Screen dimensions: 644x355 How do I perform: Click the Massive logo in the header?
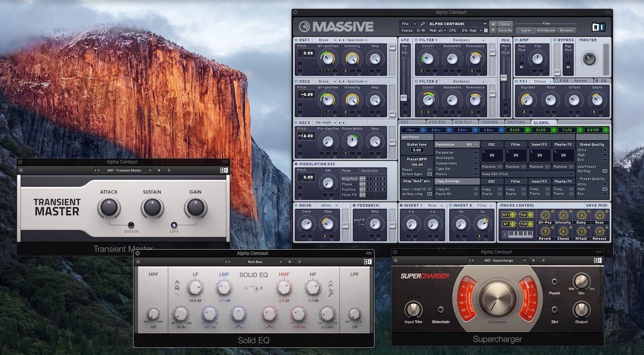(336, 26)
